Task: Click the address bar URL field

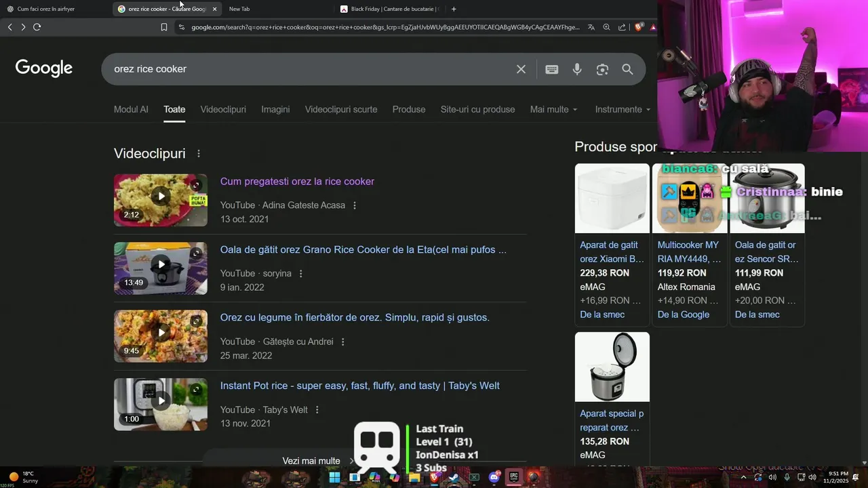Action: (385, 27)
